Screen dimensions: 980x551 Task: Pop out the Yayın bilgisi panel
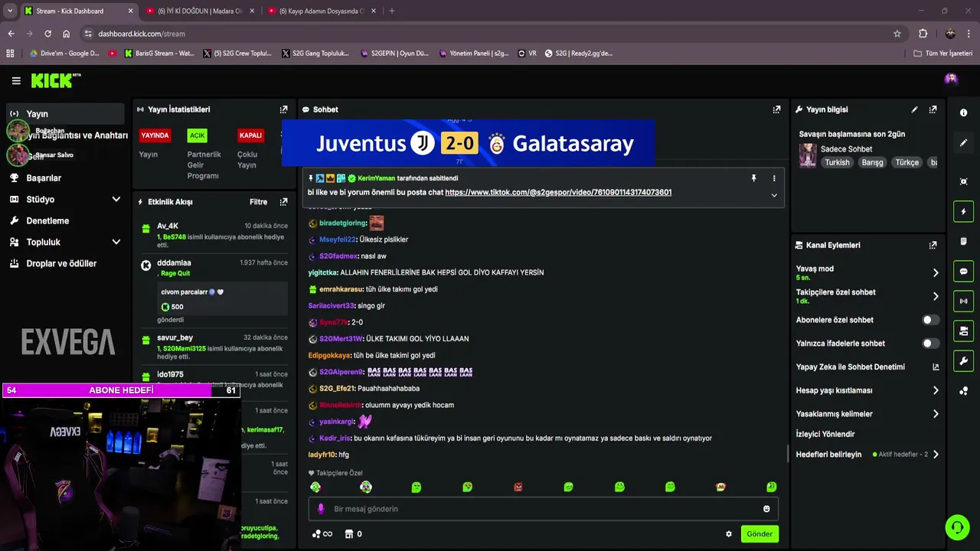tap(933, 109)
